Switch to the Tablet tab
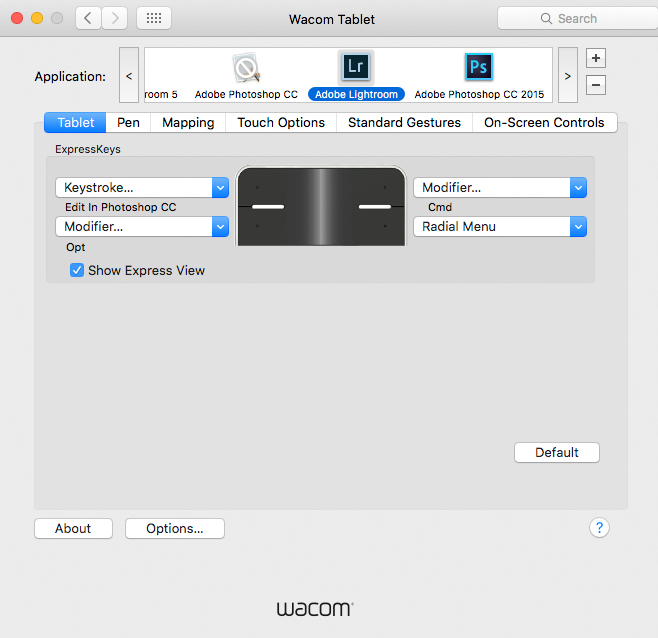This screenshot has height=638, width=658. pos(75,123)
